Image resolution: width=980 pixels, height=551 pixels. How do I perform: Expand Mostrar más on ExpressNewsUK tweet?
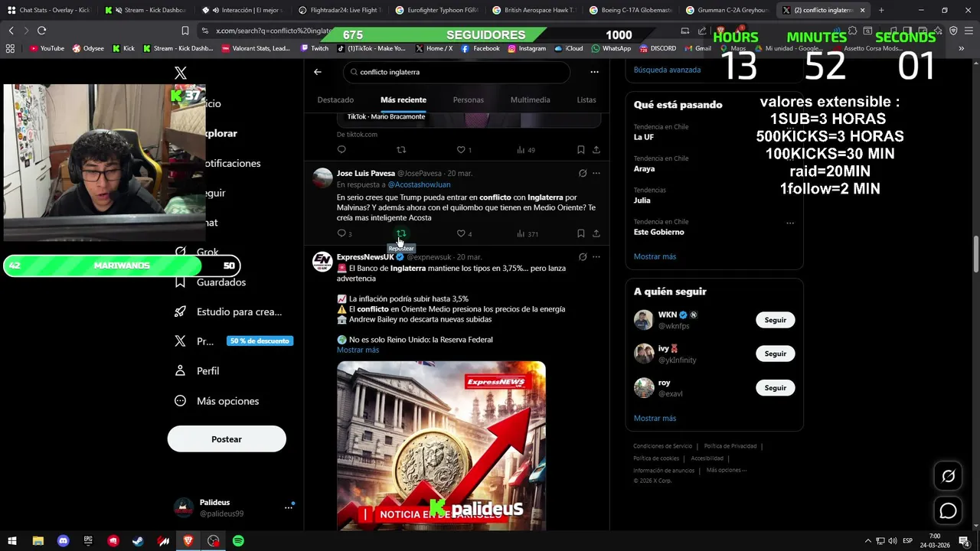coord(358,350)
